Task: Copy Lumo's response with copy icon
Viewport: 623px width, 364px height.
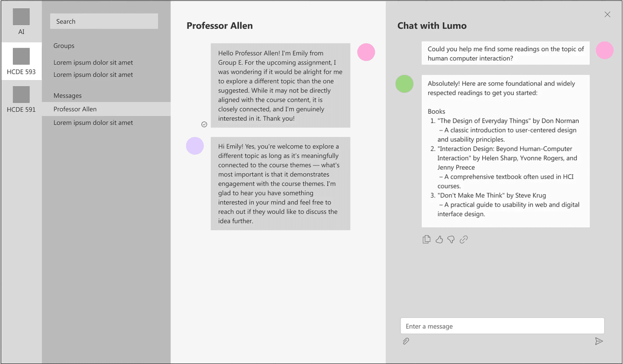Action: (426, 240)
